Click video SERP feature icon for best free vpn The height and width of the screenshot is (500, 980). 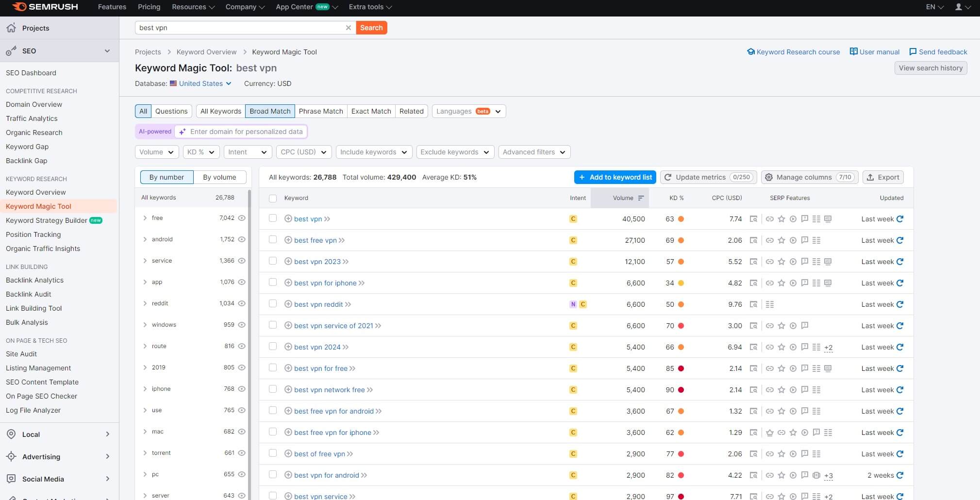click(x=793, y=240)
